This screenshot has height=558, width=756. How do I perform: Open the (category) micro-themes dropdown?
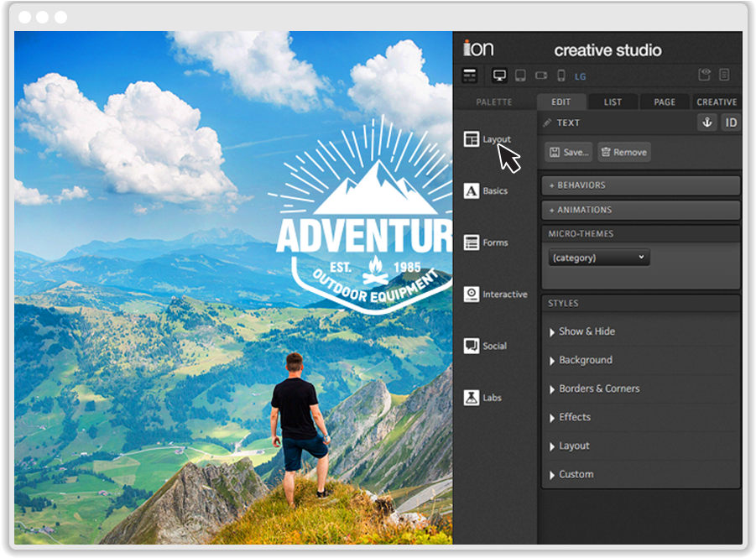[598, 257]
